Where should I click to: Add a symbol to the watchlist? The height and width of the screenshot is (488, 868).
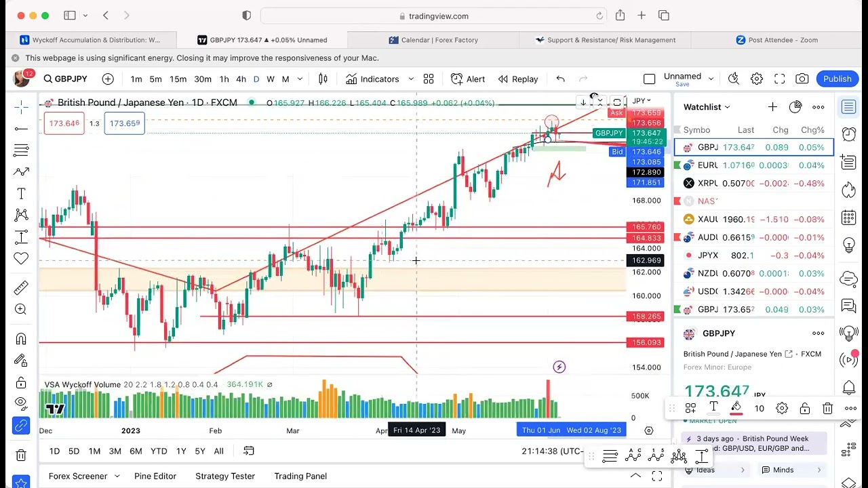[x=772, y=107]
